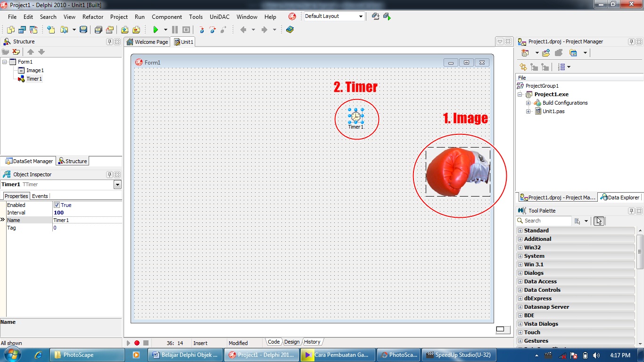Pin the Structure panel
Screen dimensions: 644x362
coord(110,41)
